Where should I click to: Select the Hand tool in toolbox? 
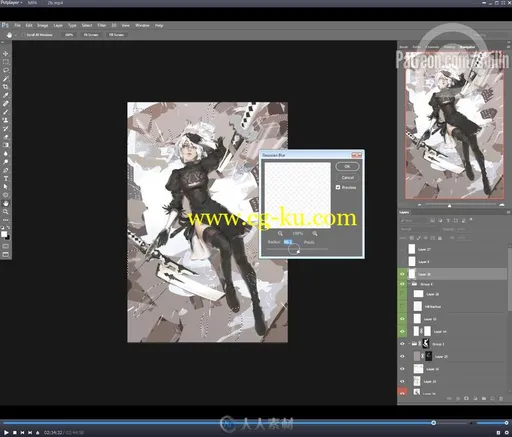tap(6, 203)
